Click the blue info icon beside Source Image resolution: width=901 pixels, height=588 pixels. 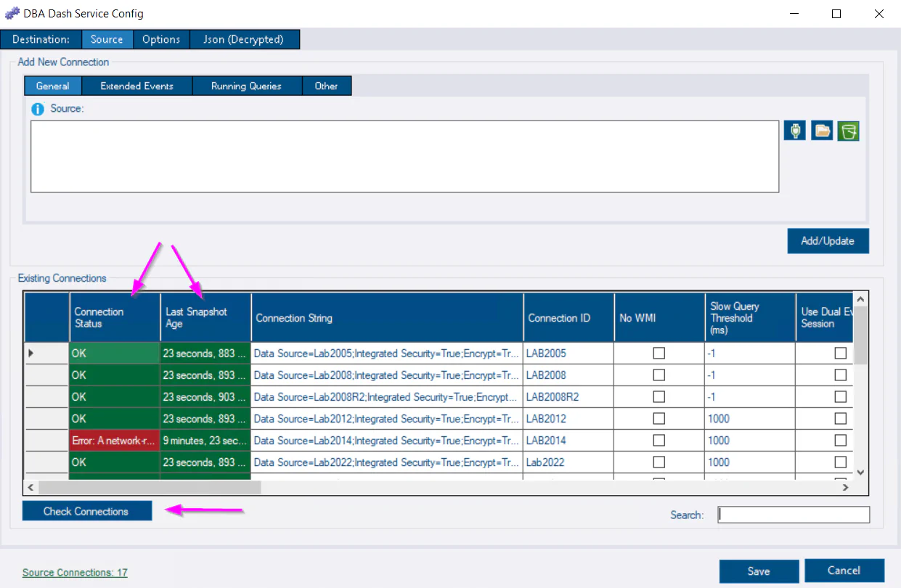pos(38,109)
